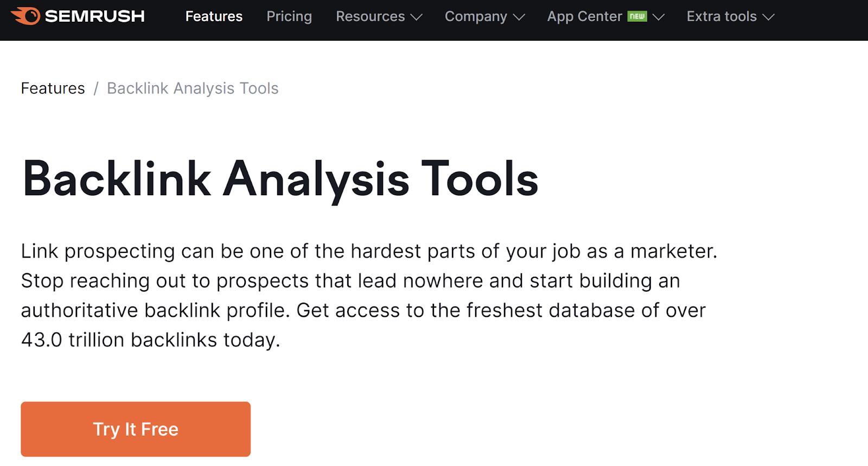
Task: Go to the Pricing page
Action: pyautogui.click(x=289, y=16)
